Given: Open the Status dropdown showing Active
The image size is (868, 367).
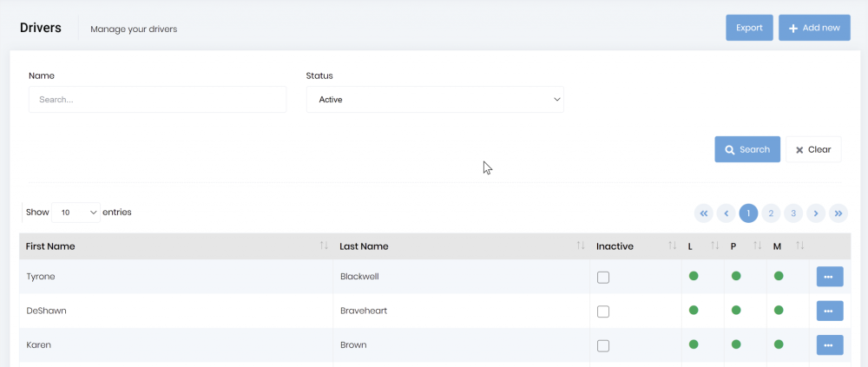Looking at the screenshot, I should (435, 100).
